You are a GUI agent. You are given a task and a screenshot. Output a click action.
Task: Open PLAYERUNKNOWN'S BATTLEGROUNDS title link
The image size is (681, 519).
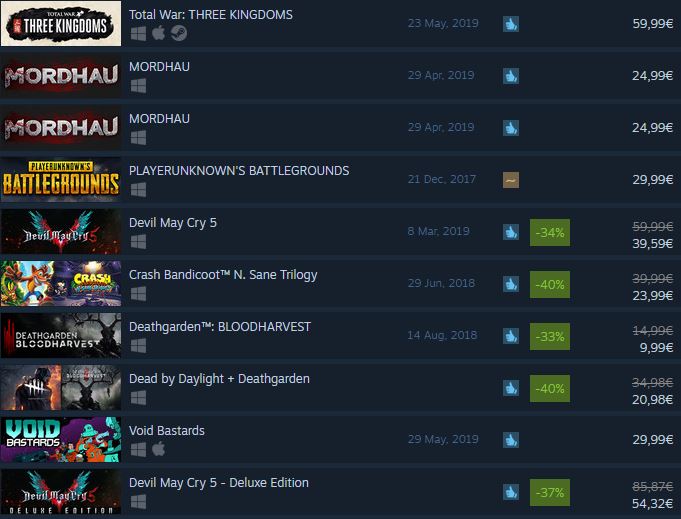[x=239, y=171]
